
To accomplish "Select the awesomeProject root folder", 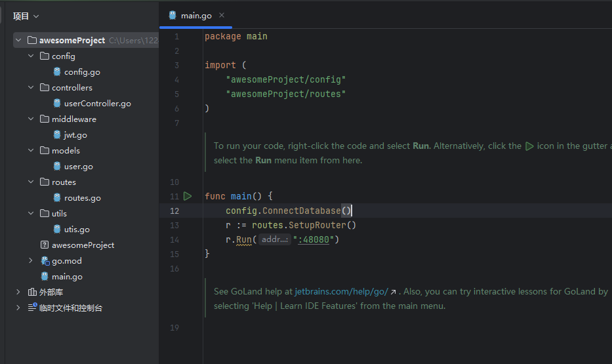I will tap(71, 41).
